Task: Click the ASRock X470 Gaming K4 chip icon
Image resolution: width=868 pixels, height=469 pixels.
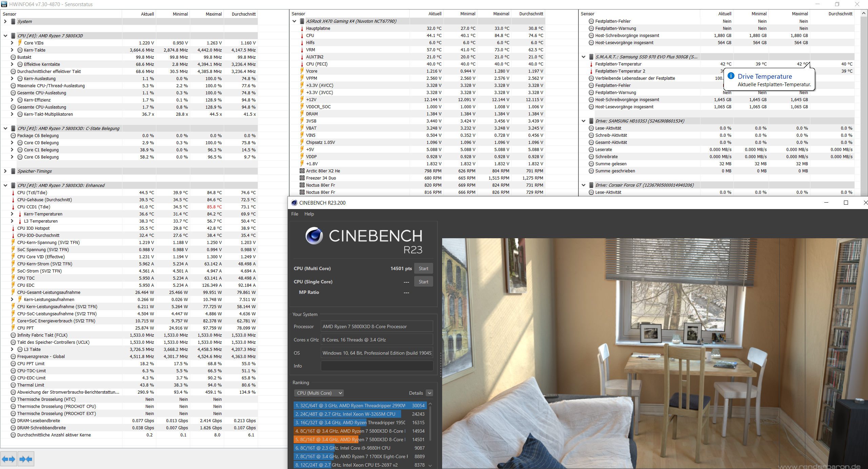Action: (302, 21)
